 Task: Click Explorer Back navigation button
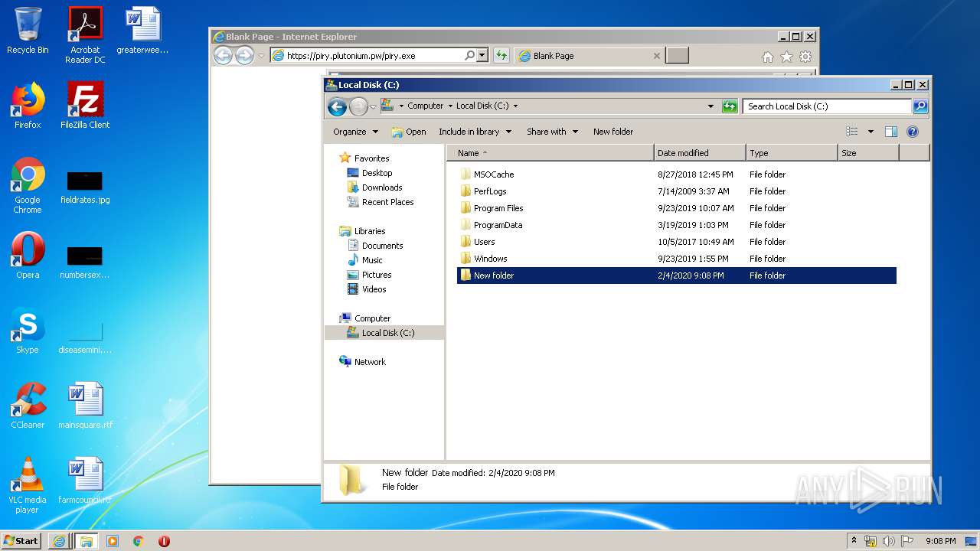pos(337,107)
